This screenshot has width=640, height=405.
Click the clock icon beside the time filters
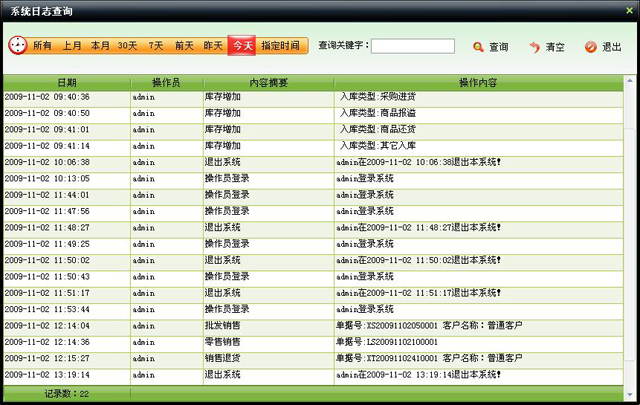coord(18,46)
